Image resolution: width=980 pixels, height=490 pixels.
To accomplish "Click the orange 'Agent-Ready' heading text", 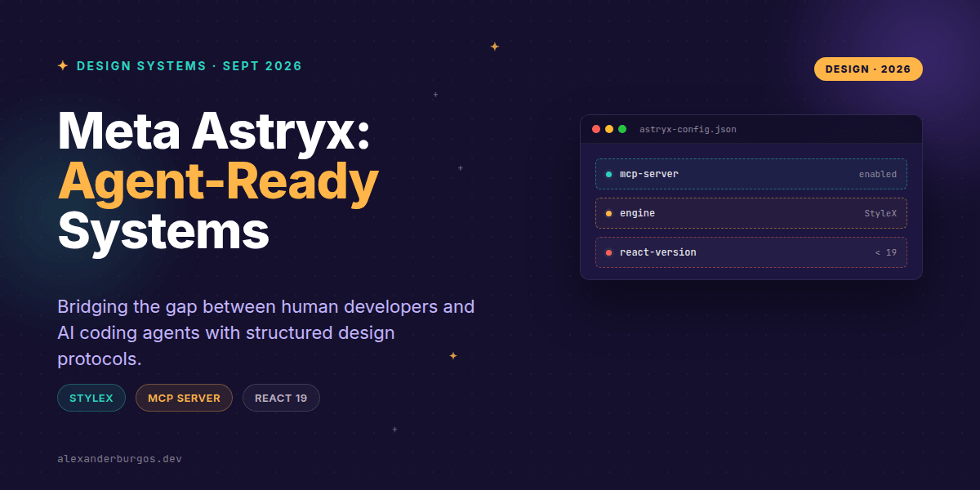I will click(218, 181).
